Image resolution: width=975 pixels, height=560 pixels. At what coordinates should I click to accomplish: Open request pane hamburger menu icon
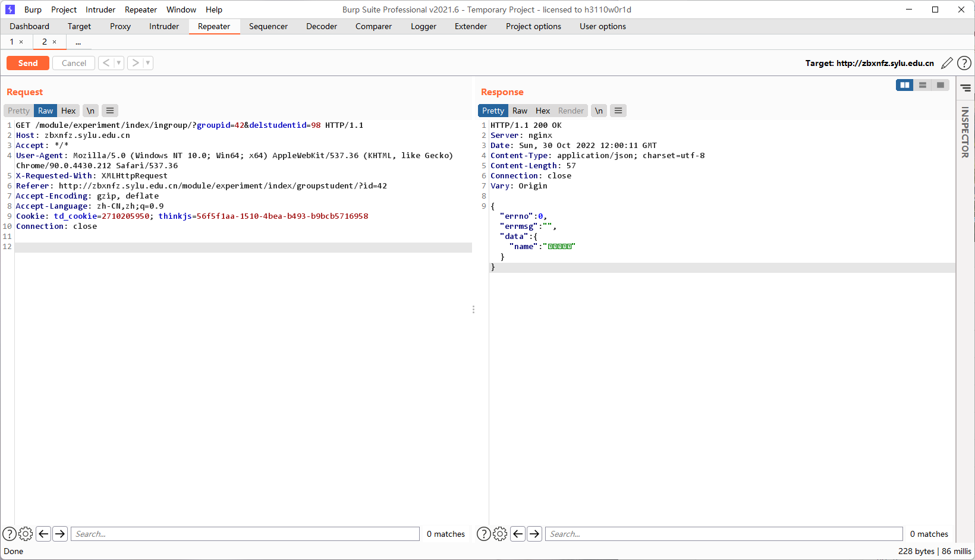pos(110,111)
